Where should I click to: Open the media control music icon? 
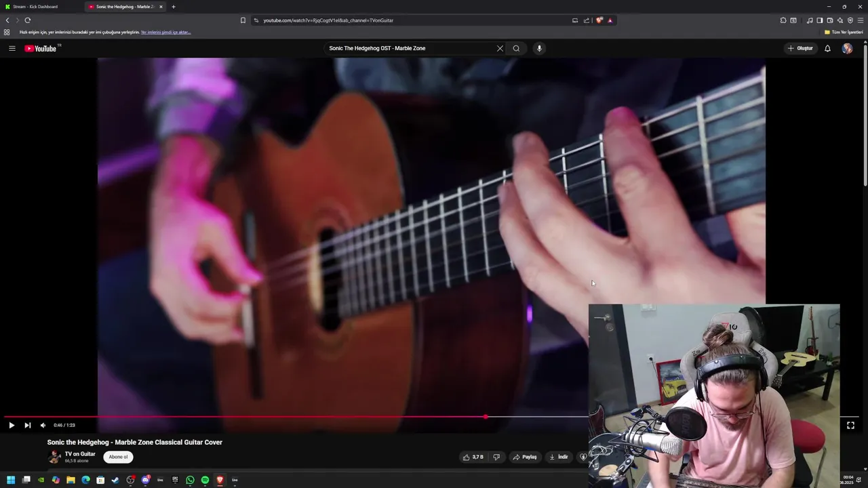[x=810, y=20]
